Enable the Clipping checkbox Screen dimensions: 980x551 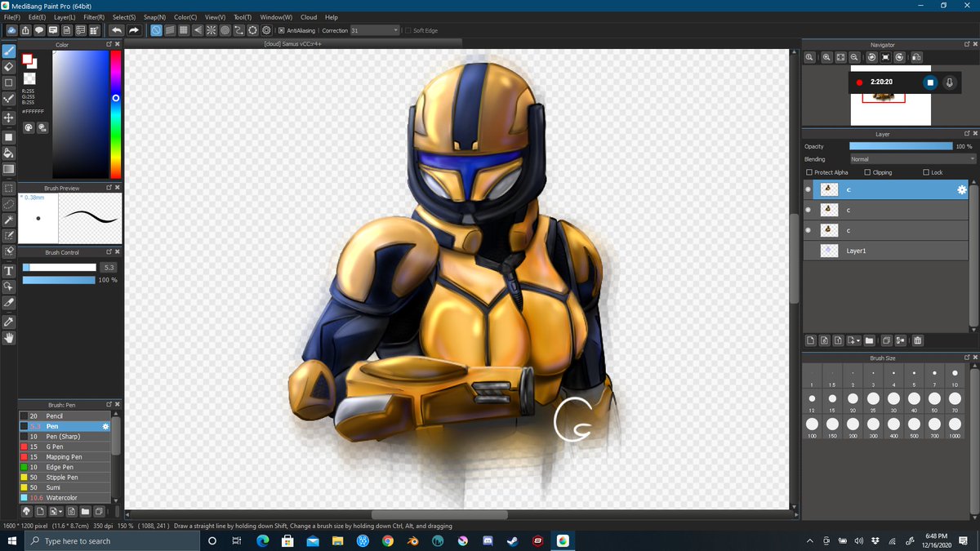[867, 172]
